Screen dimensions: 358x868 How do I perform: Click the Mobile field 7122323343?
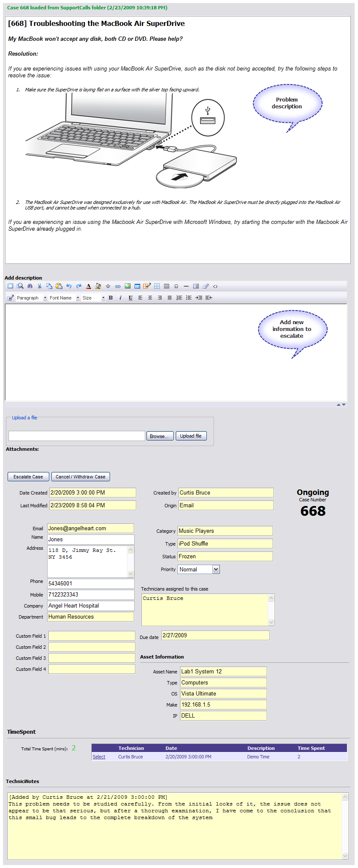(x=91, y=595)
